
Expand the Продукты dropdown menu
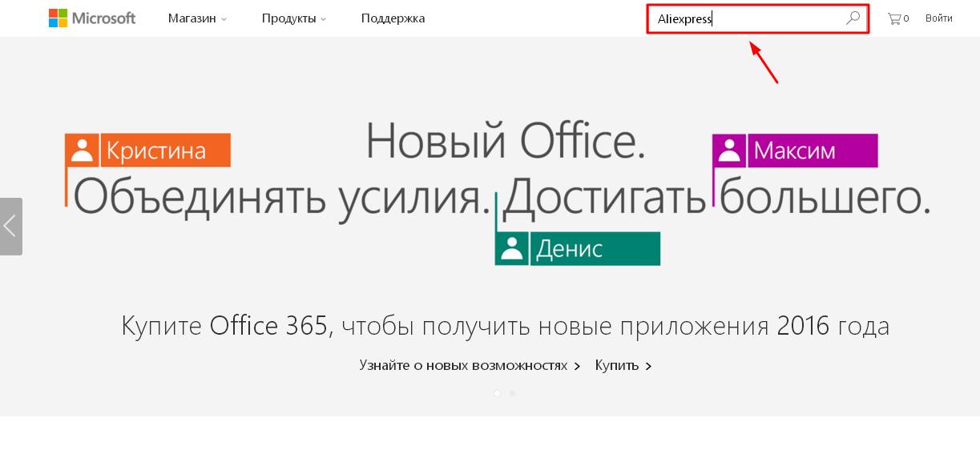point(294,18)
